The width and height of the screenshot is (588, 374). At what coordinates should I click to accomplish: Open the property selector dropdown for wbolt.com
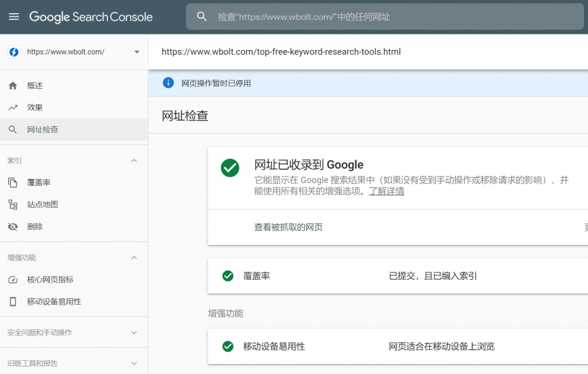coord(136,52)
